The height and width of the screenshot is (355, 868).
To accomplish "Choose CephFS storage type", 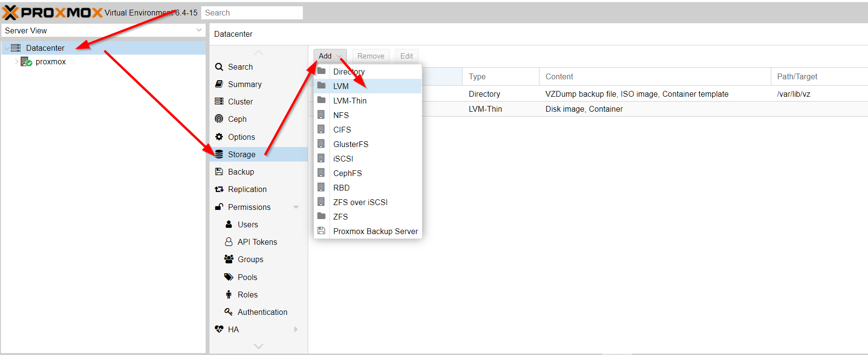I will click(368, 173).
